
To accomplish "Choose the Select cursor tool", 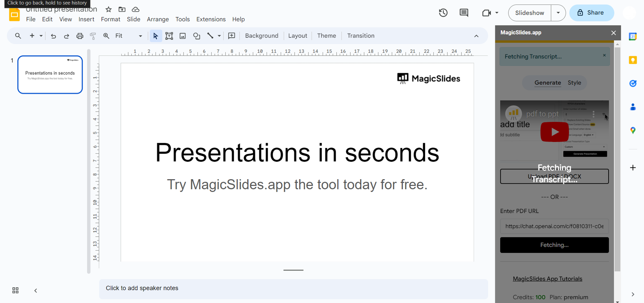I will pos(156,36).
